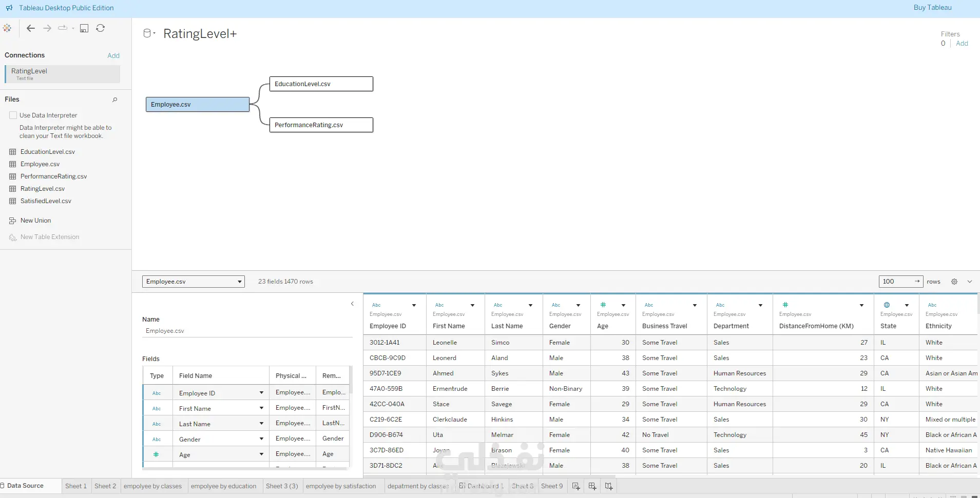Select Employee.csv table in the canvas
The width and height of the screenshot is (980, 498).
[198, 105]
